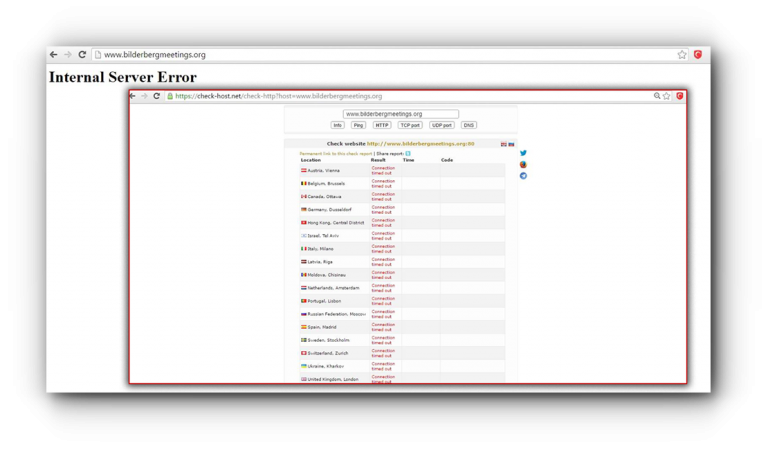Viewport: 768px width, 450px height.
Task: Click the Hong Kong flag icon
Action: click(304, 223)
